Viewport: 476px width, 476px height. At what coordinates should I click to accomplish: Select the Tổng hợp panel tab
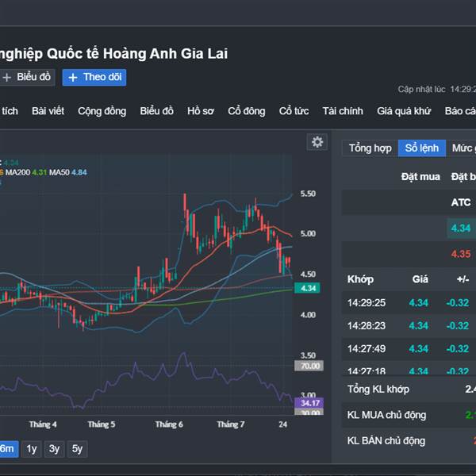(370, 148)
